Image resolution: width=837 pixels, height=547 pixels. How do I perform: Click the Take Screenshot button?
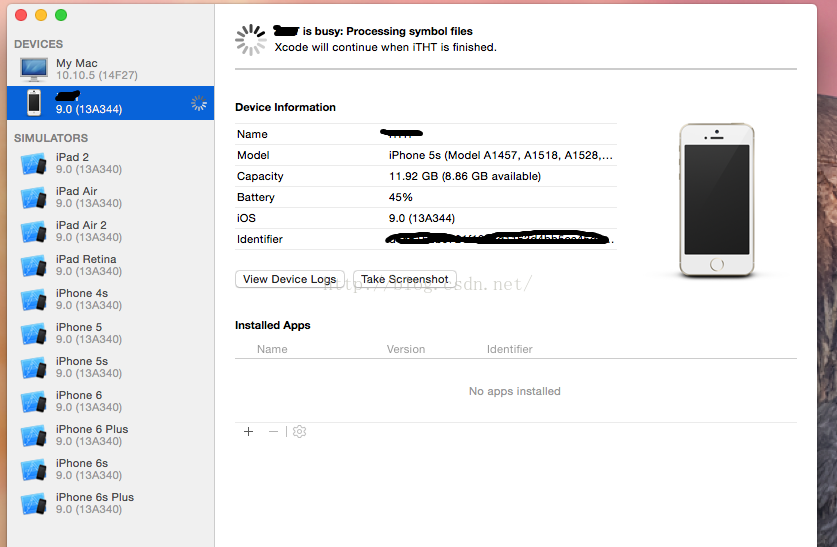click(x=405, y=279)
